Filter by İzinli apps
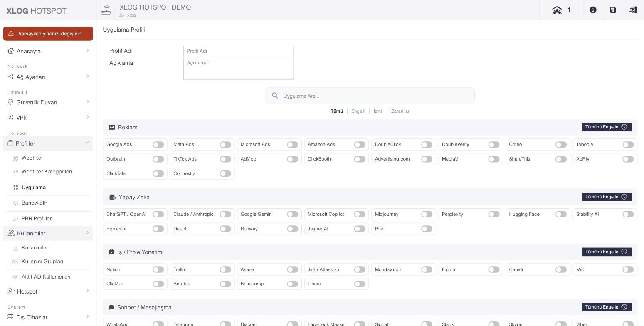Screen dimensions: 644x326 [378, 111]
